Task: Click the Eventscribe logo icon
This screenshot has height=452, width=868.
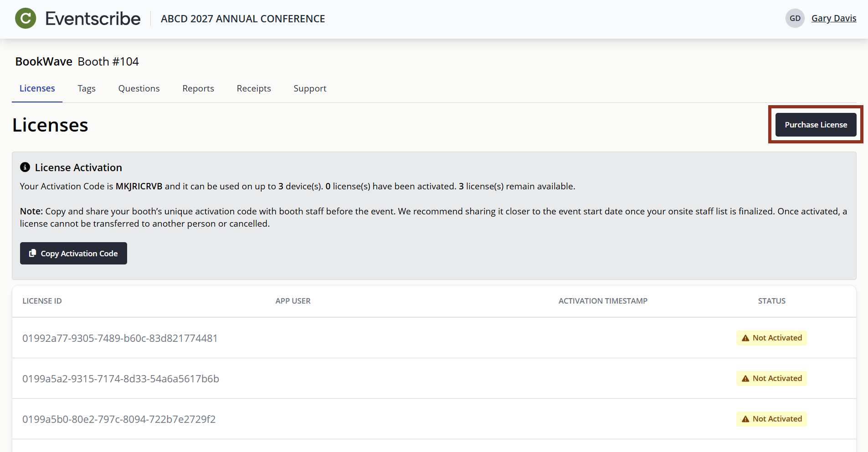Action: click(x=26, y=18)
